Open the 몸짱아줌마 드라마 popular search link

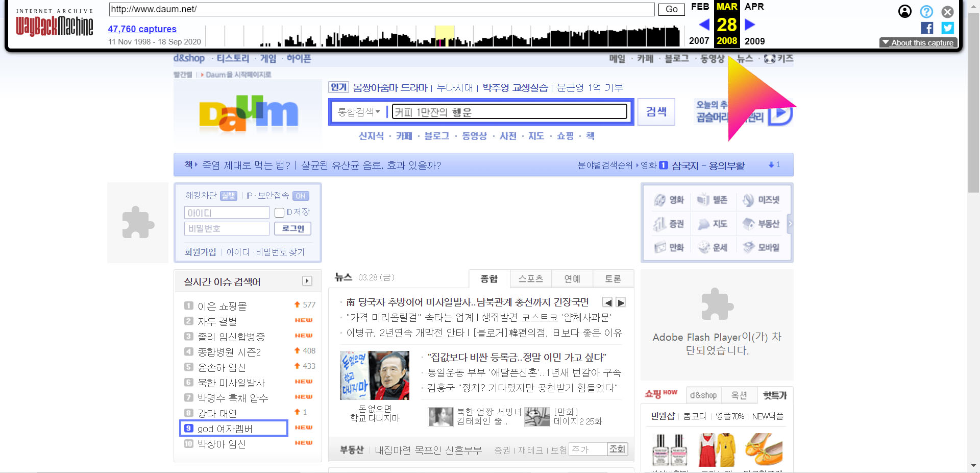(x=390, y=88)
